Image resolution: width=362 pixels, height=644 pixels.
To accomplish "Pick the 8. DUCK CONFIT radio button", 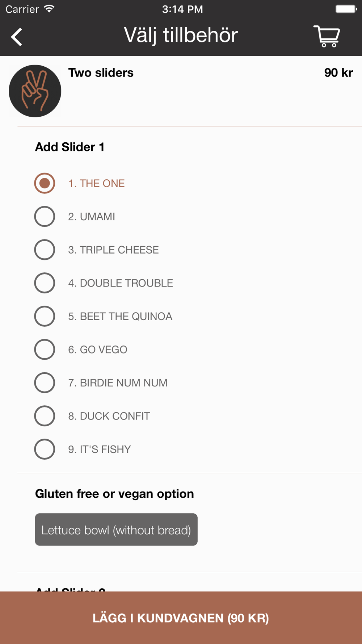I will (45, 416).
